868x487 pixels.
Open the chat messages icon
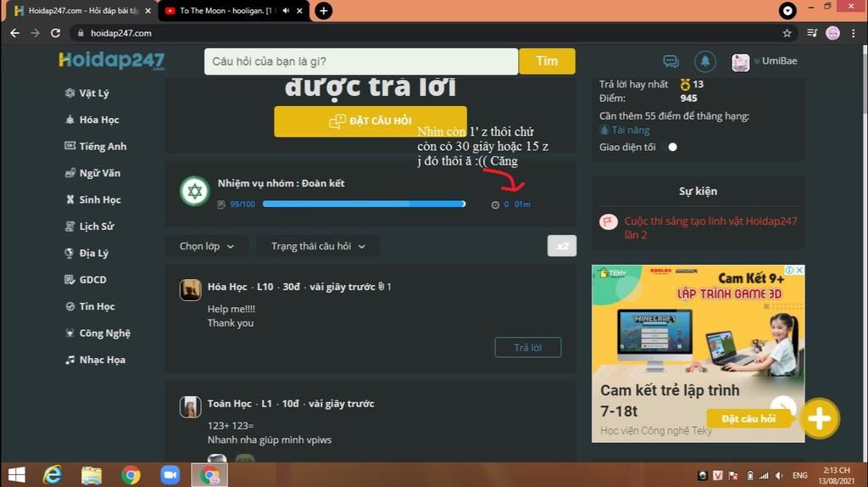pos(671,61)
